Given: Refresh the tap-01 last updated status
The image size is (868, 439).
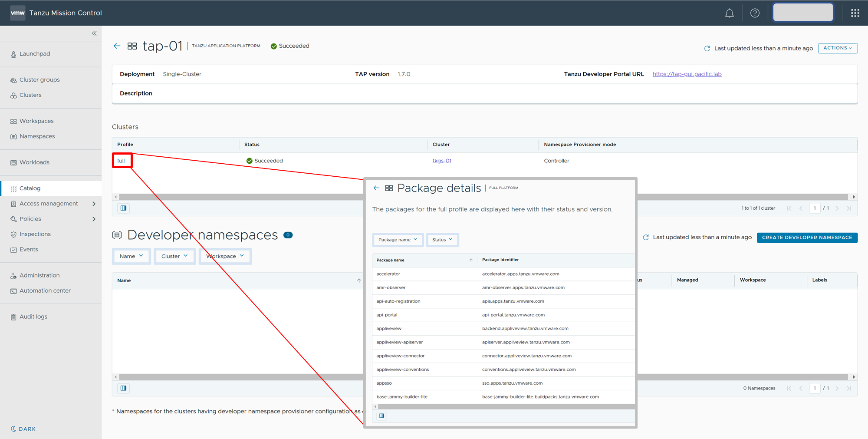Looking at the screenshot, I should [707, 49].
